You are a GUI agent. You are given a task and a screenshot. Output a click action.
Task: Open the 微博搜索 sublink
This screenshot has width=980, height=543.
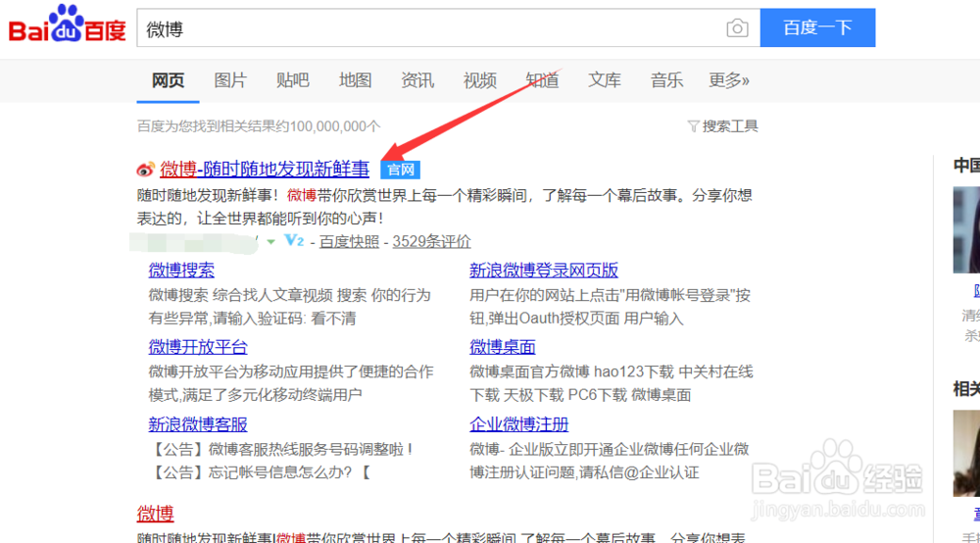point(181,271)
